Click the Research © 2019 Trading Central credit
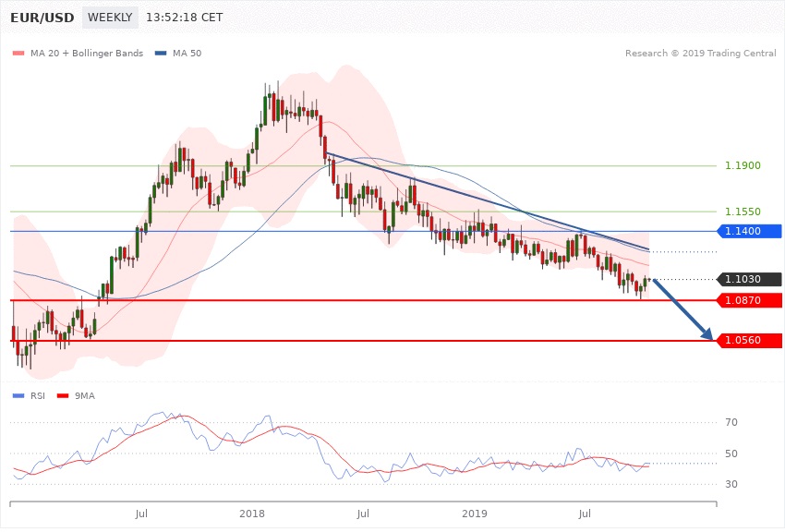 pos(701,54)
